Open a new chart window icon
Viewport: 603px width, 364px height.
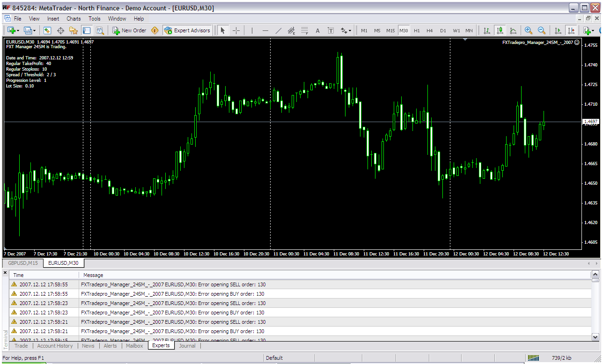pyautogui.click(x=11, y=30)
